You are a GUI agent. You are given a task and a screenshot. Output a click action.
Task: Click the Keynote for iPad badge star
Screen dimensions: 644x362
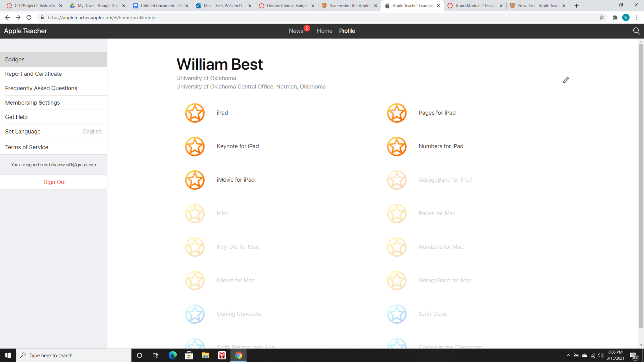point(195,146)
